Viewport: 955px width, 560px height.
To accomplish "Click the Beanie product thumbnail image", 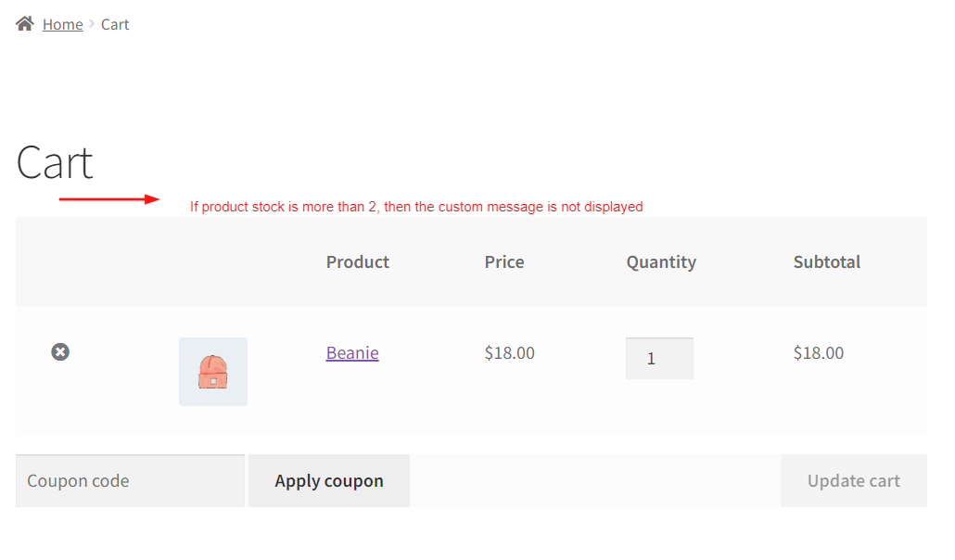I will pyautogui.click(x=213, y=371).
